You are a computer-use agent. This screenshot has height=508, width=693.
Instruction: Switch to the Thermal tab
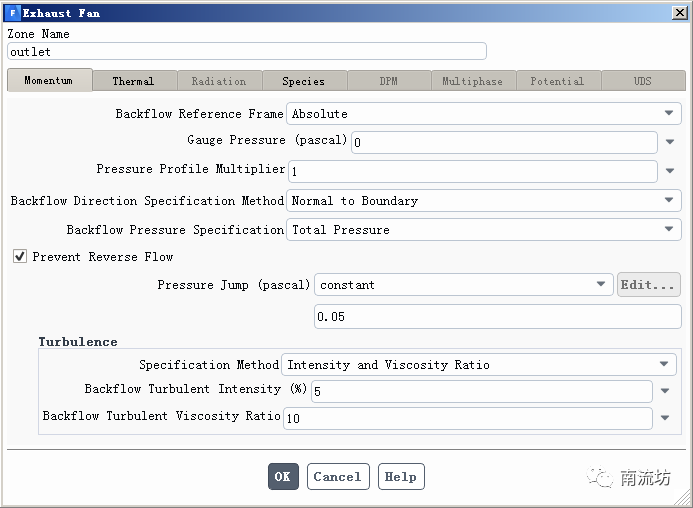[x=133, y=81]
